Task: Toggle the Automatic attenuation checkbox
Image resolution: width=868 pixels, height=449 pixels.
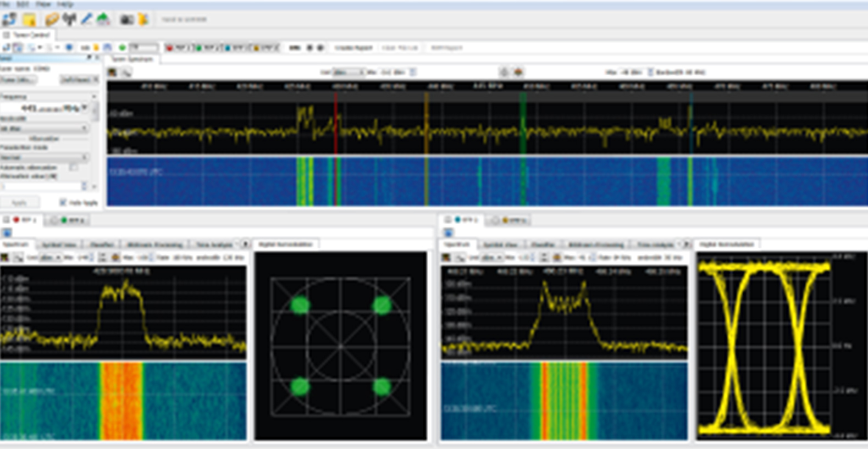Action: (x=74, y=167)
